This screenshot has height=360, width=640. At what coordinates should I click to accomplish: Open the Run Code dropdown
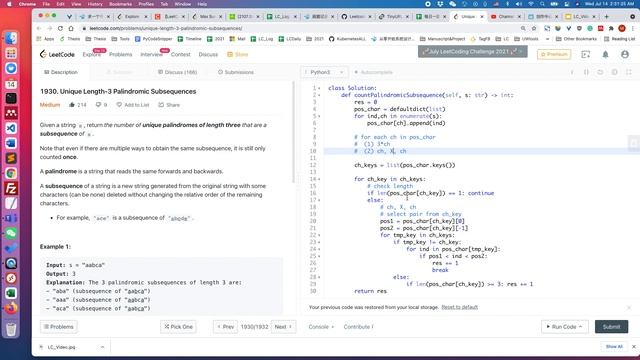click(x=564, y=327)
